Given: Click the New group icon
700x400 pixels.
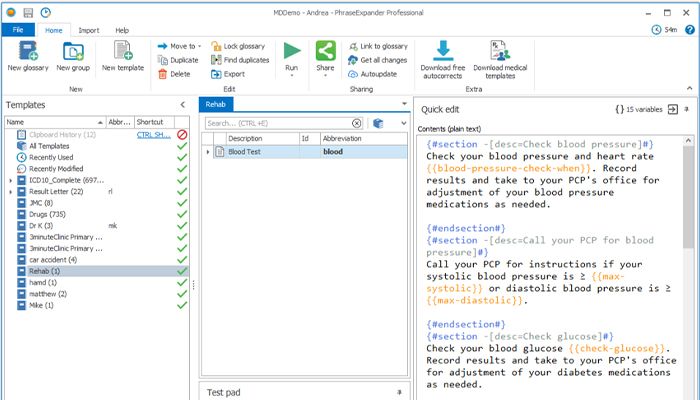Looking at the screenshot, I should pos(73,56).
